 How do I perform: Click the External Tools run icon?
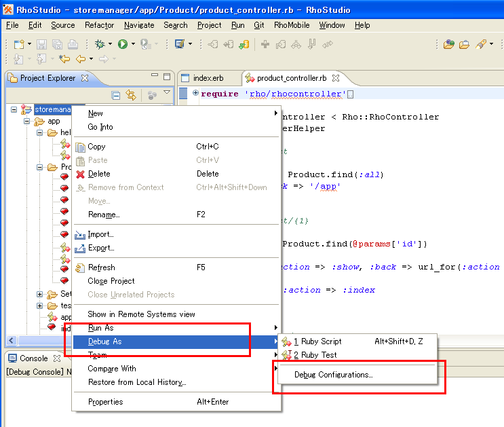(x=146, y=44)
